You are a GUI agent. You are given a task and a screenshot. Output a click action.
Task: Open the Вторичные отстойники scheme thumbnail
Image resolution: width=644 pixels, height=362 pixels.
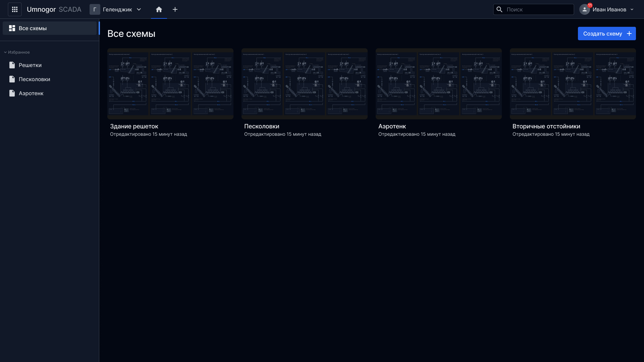(573, 84)
